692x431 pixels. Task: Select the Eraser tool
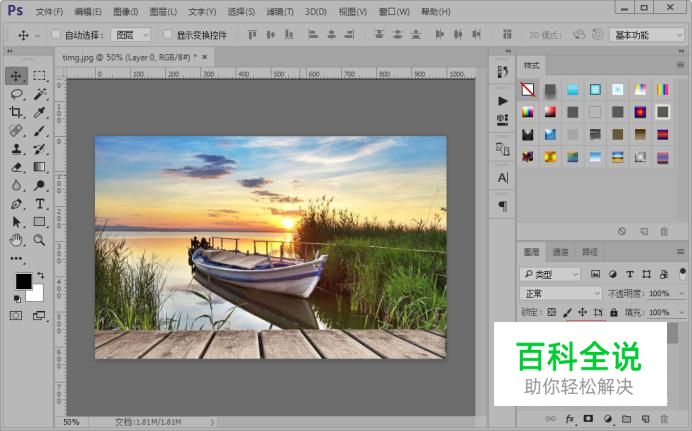[16, 167]
